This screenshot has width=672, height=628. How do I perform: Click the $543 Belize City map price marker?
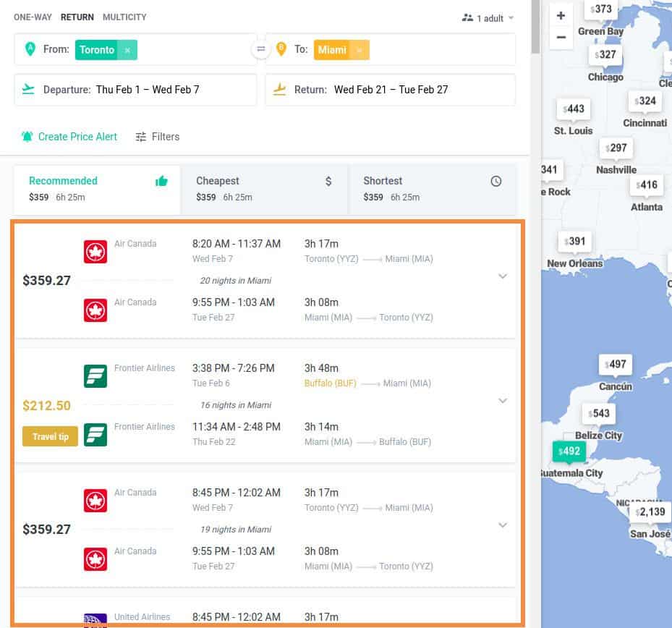point(599,413)
